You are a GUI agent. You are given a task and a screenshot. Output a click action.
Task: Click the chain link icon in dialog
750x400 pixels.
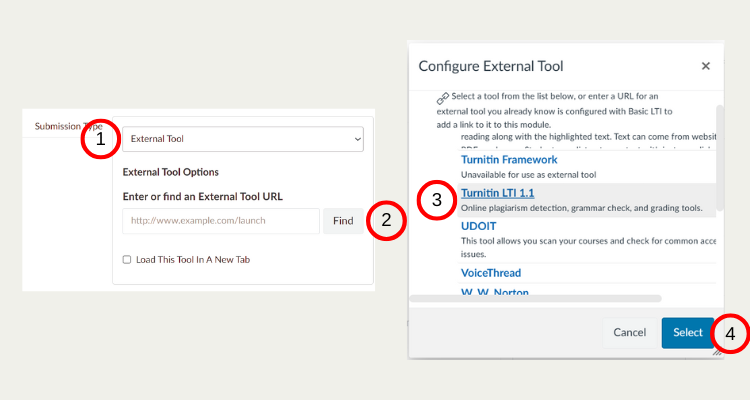click(443, 98)
